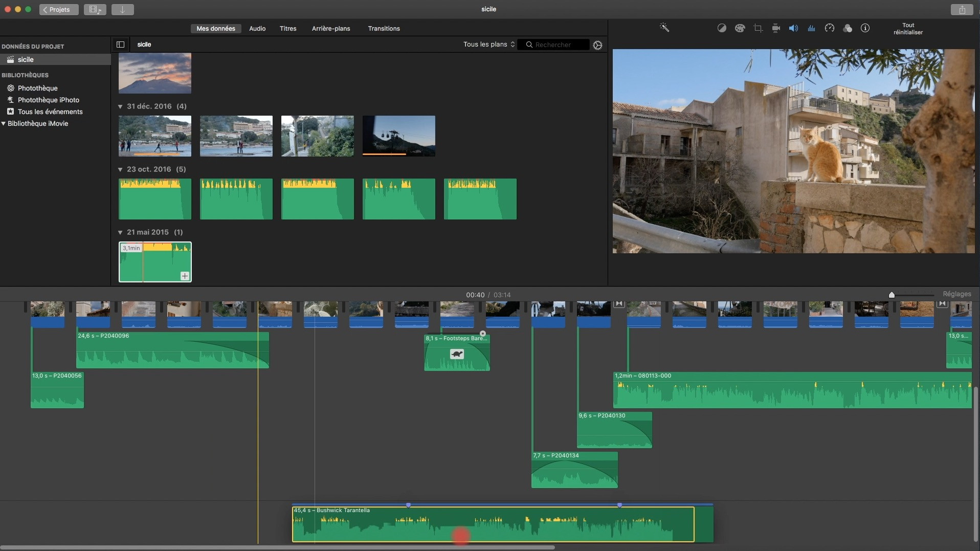Toggle the sidebar panel icon
The height and width of the screenshot is (551, 980).
(x=121, y=45)
